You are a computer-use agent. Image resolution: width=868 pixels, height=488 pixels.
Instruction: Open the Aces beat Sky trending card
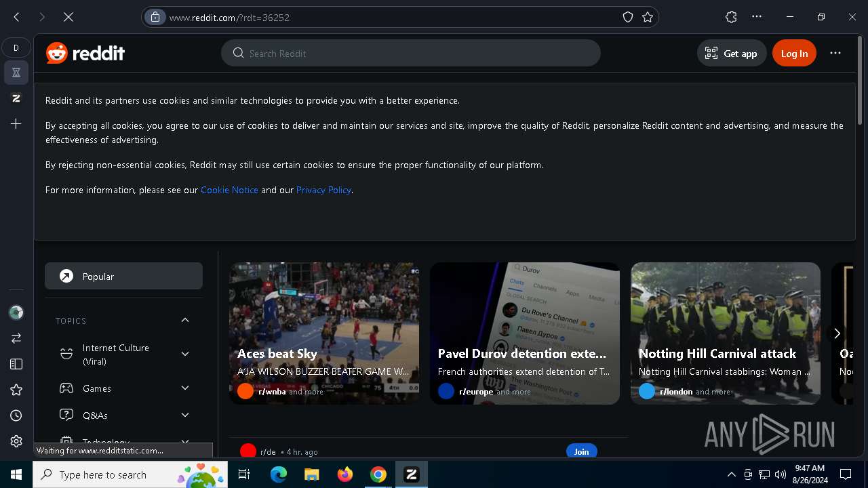coord(324,333)
